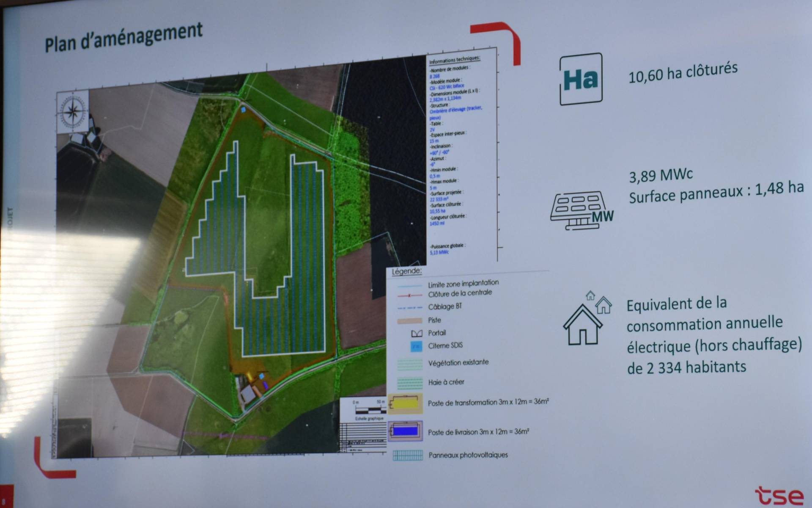The width and height of the screenshot is (812, 508).
Task: Click the Portail legend symbol
Action: (417, 334)
